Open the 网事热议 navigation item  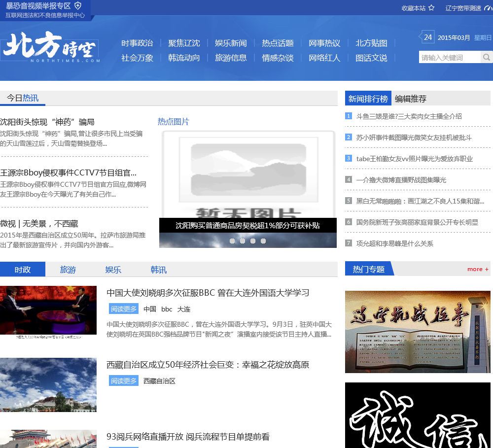tap(324, 43)
